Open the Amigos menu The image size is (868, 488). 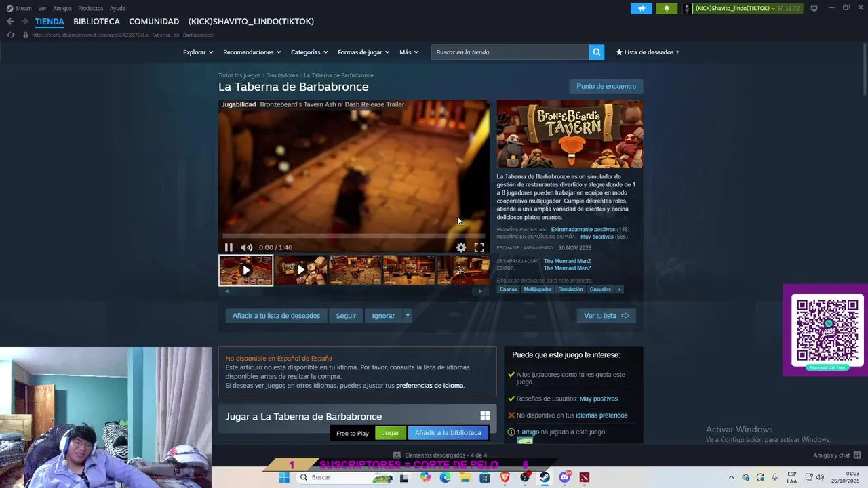click(x=62, y=8)
